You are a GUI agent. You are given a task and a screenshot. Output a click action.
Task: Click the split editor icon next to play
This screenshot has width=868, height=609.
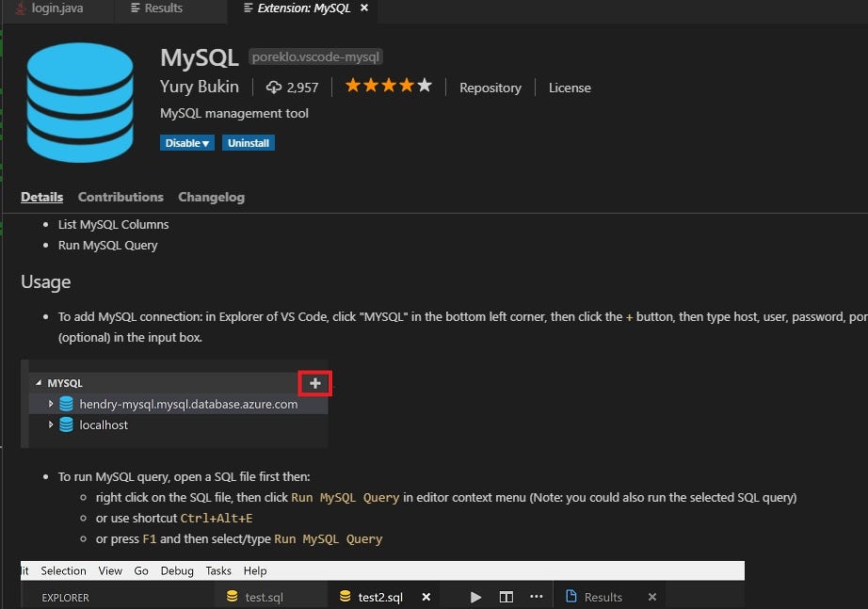click(506, 597)
